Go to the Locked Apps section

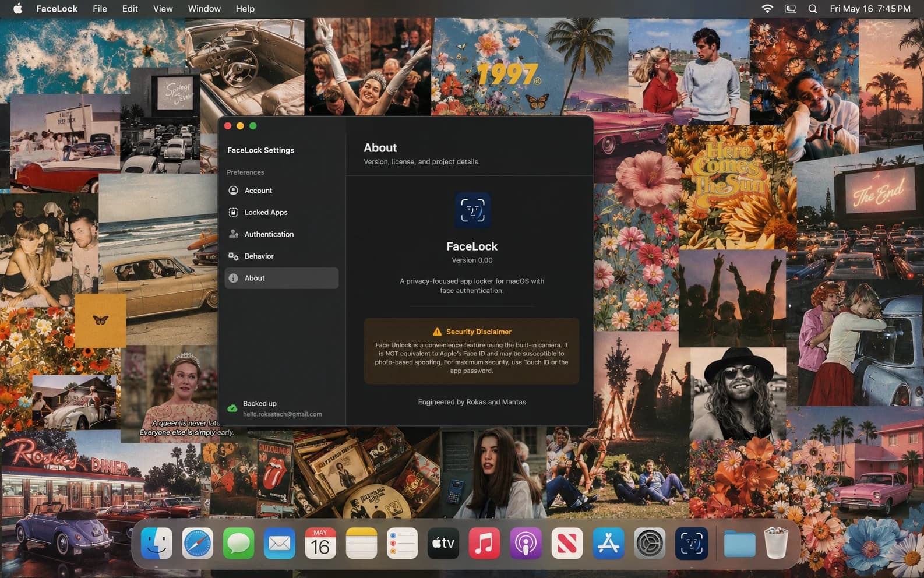(x=281, y=212)
